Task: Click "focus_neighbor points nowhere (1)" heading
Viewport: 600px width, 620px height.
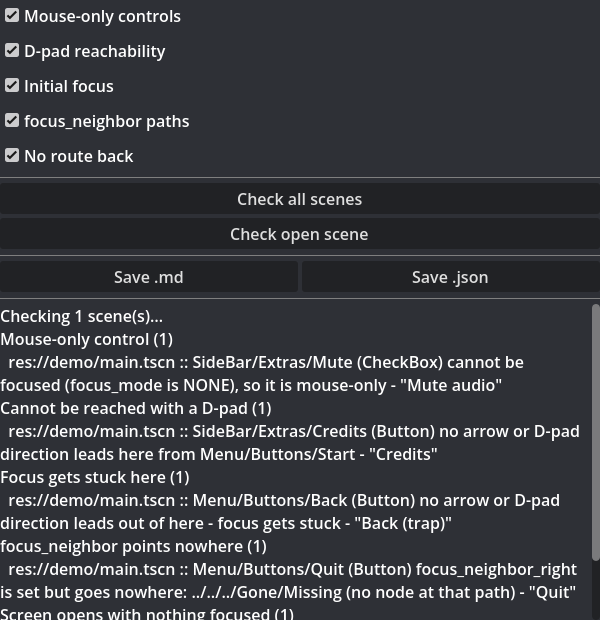Action: tap(133, 546)
